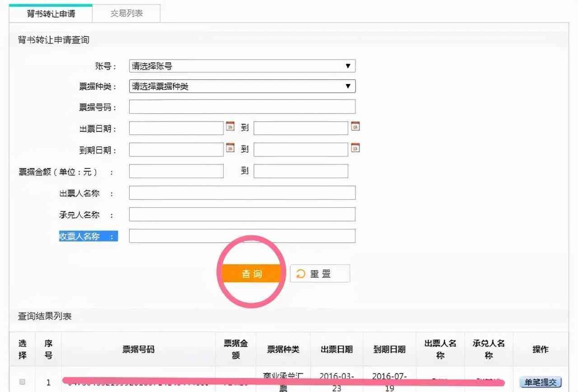578x392 pixels.
Task: Open calendar picker for 到期日期 start date
Action: point(230,149)
